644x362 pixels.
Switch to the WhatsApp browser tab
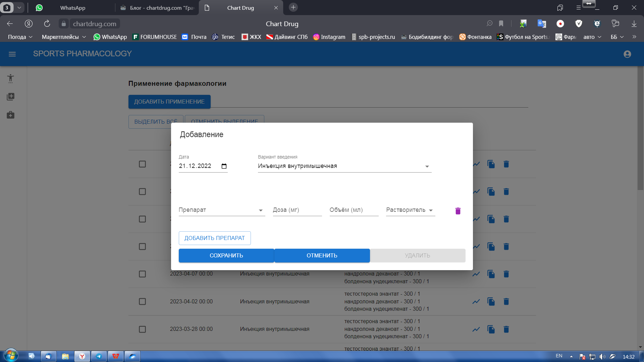click(73, 8)
